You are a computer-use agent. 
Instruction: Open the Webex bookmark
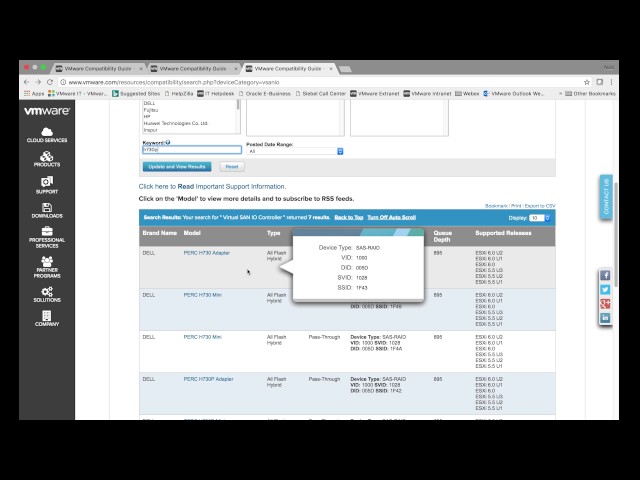click(x=467, y=93)
